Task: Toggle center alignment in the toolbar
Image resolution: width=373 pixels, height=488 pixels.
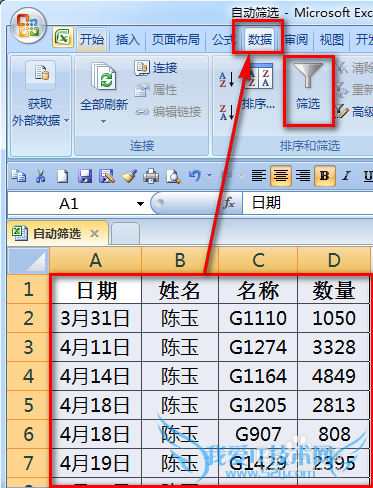Action: pyautogui.click(x=281, y=176)
